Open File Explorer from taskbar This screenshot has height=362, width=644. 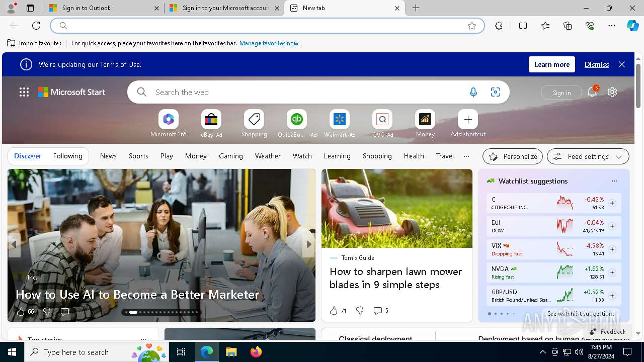click(x=231, y=352)
